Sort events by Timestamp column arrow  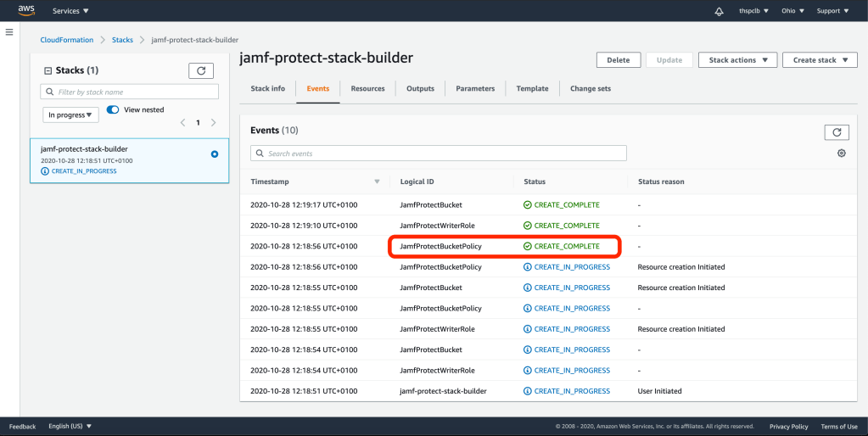pyautogui.click(x=377, y=182)
